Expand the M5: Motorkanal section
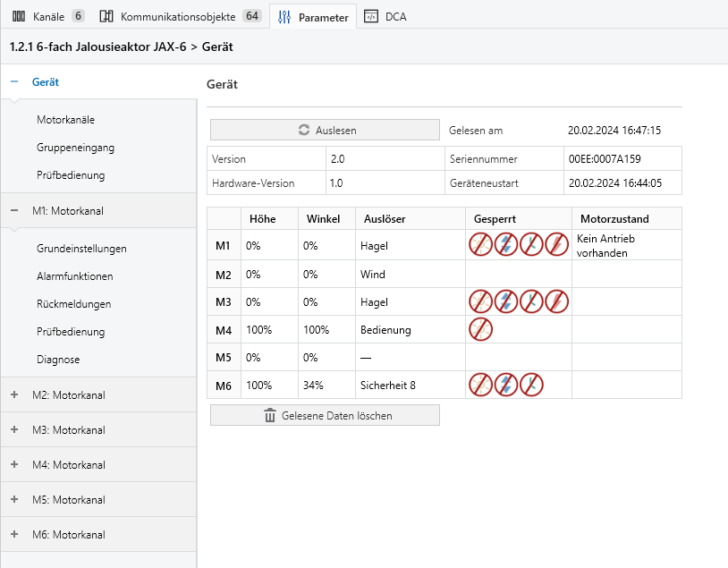728x568 pixels. [14, 499]
